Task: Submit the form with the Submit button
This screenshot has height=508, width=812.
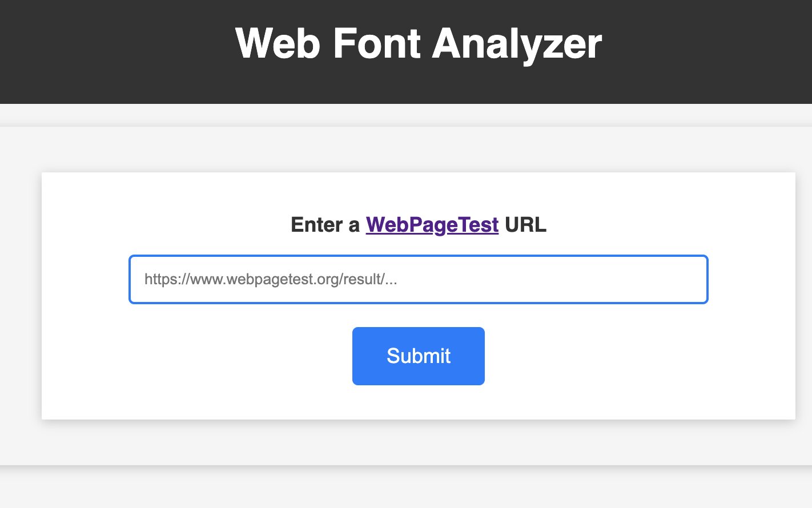Action: [419, 356]
